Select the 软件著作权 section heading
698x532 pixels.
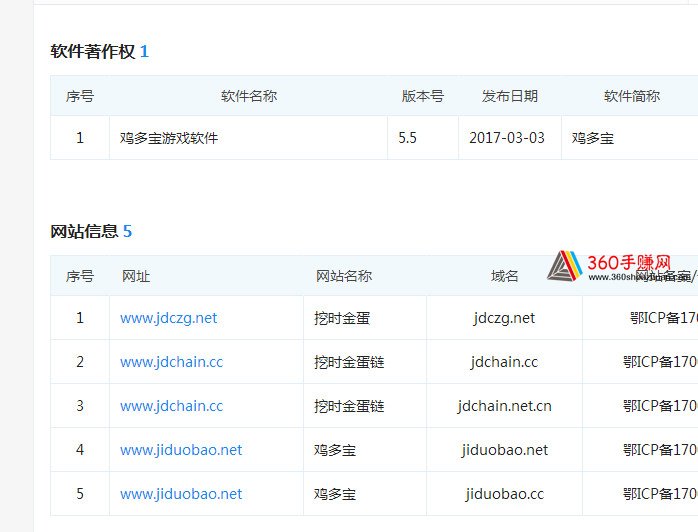pyautogui.click(x=93, y=52)
